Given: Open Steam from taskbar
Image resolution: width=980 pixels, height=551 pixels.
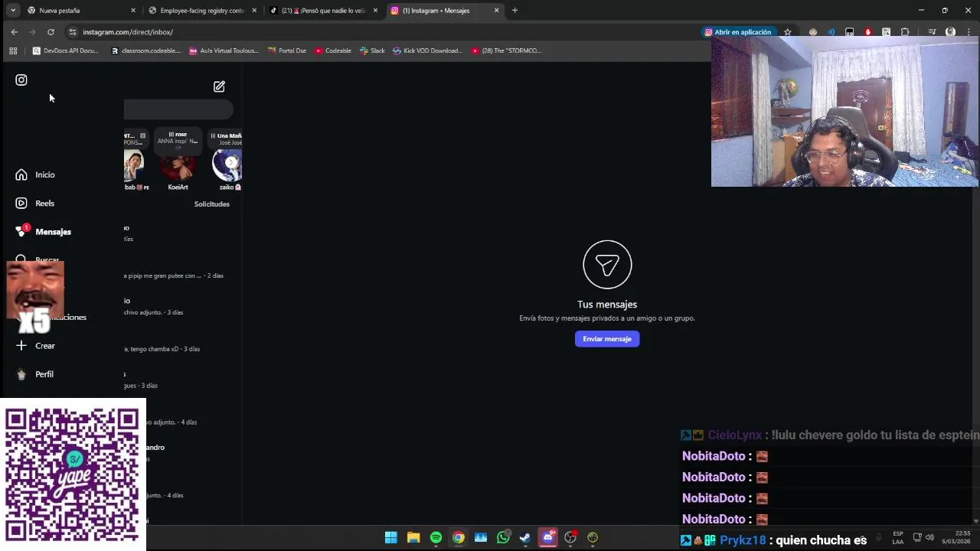Looking at the screenshot, I should click(x=525, y=538).
